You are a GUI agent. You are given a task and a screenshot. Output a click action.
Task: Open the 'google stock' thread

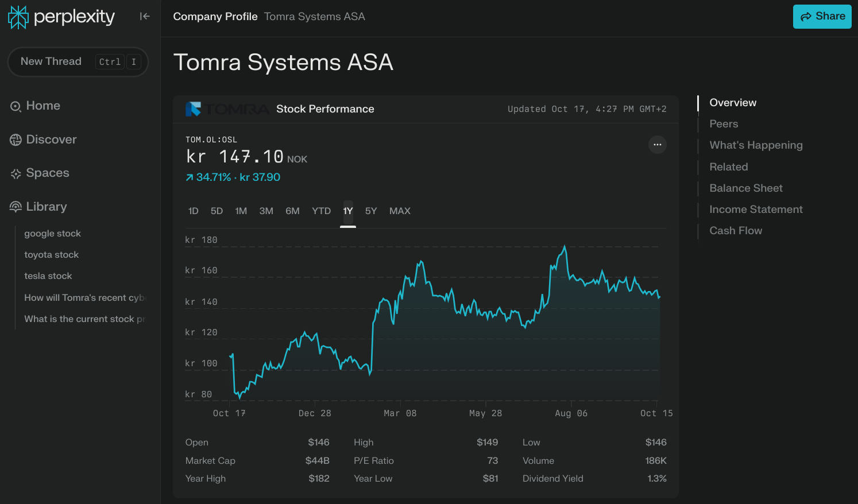point(52,234)
